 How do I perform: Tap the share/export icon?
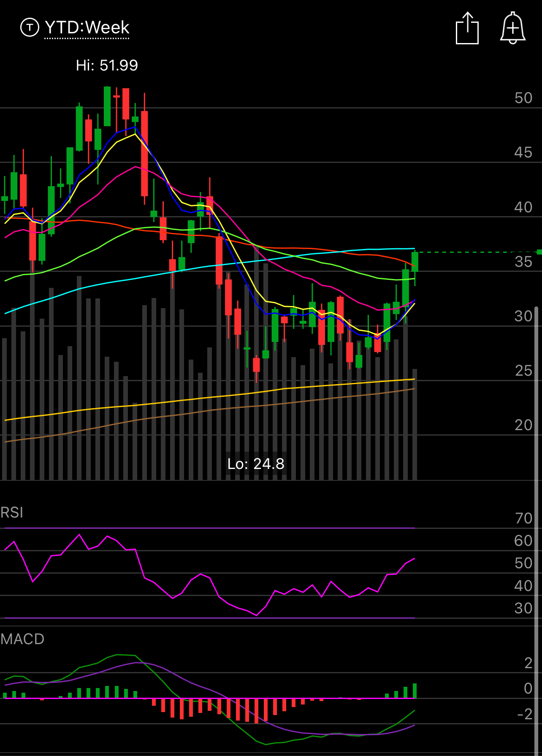coord(467,28)
